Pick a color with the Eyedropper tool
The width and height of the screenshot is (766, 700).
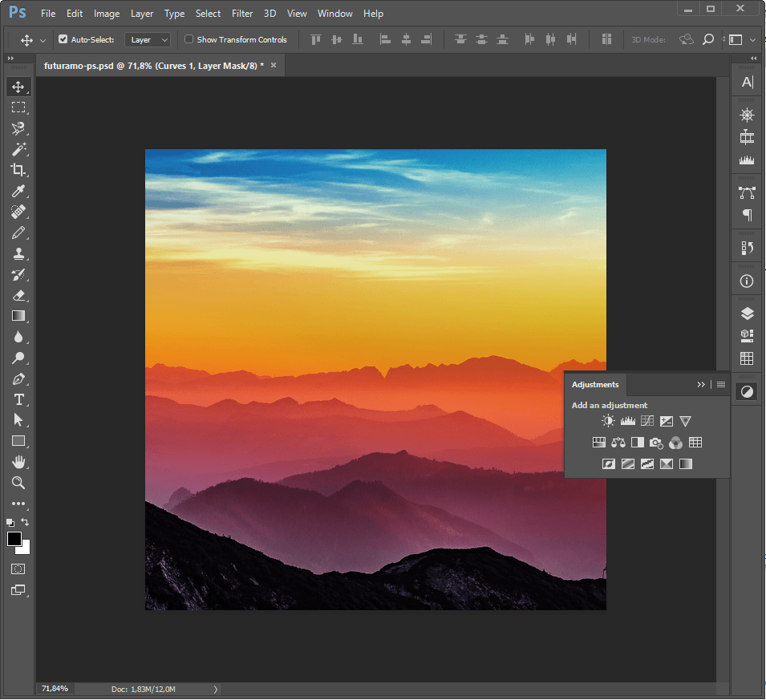pos(18,191)
